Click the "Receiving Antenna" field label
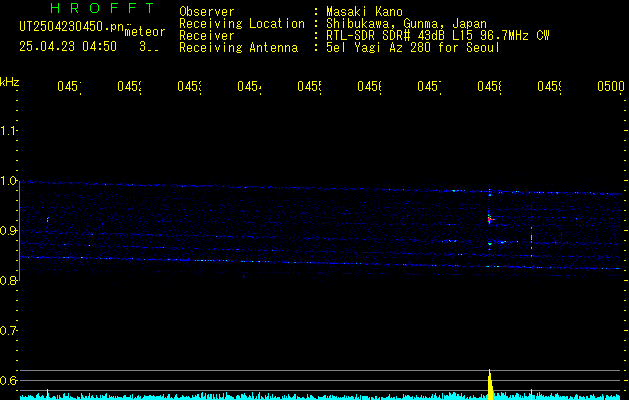 pyautogui.click(x=238, y=48)
